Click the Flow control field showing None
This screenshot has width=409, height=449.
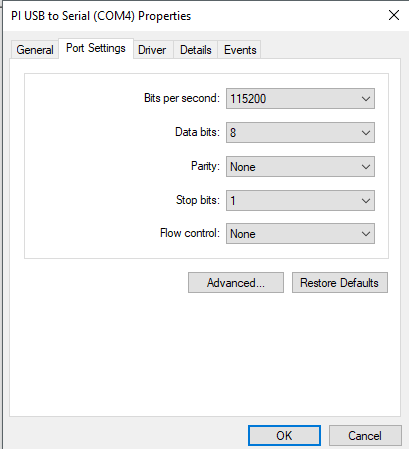[300, 234]
